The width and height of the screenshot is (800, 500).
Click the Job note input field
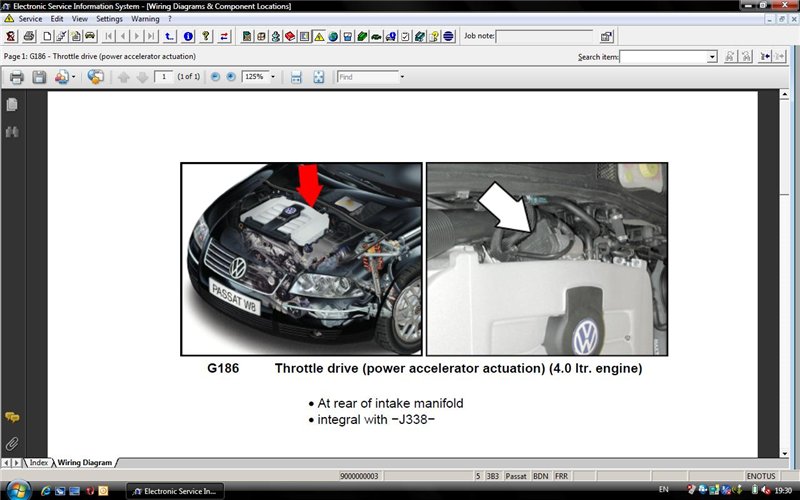544,36
